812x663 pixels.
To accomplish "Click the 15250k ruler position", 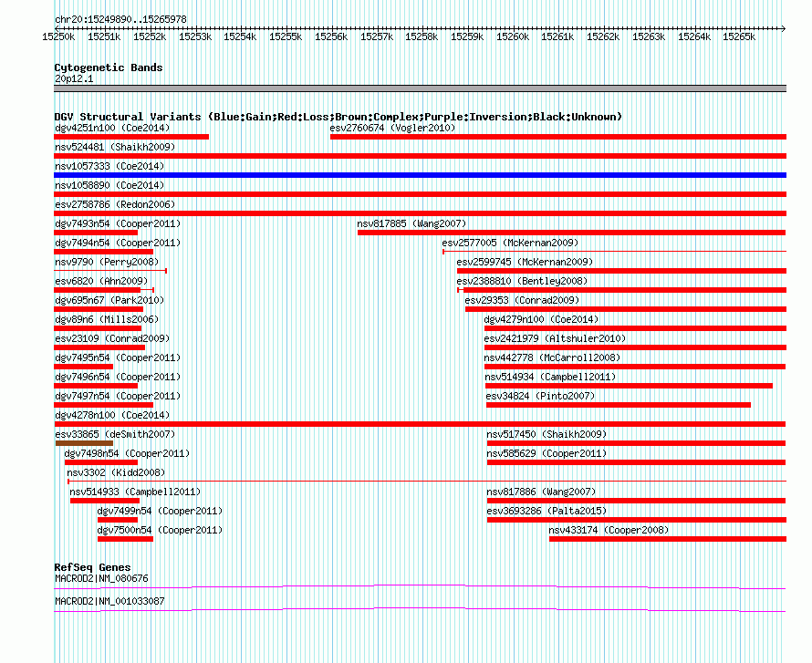I will 58,36.
